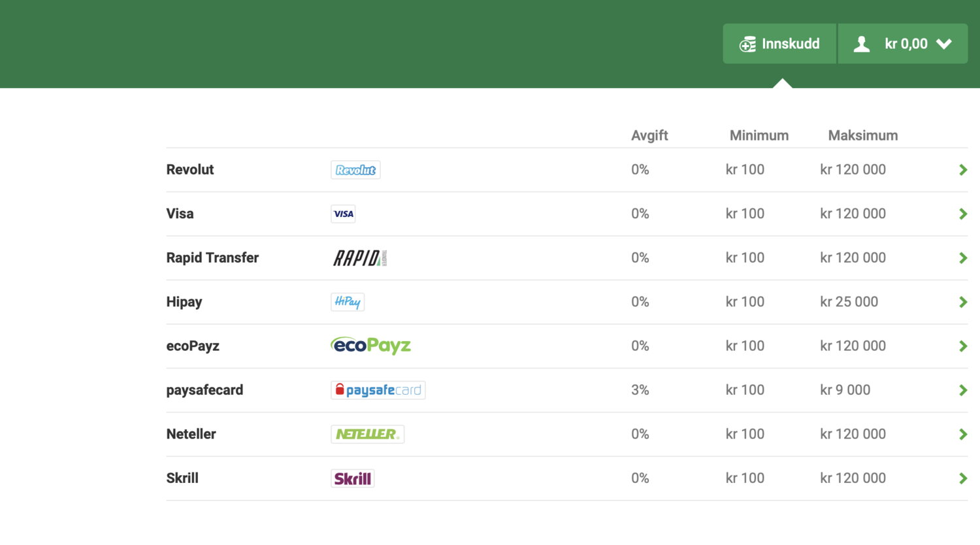Open the Hipay payment method name
The image size is (980, 545).
(x=184, y=302)
